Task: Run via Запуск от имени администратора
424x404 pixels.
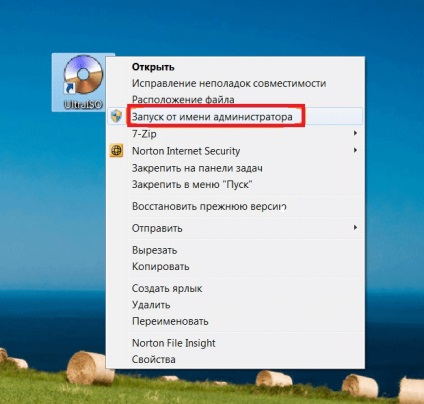Action: click(212, 117)
